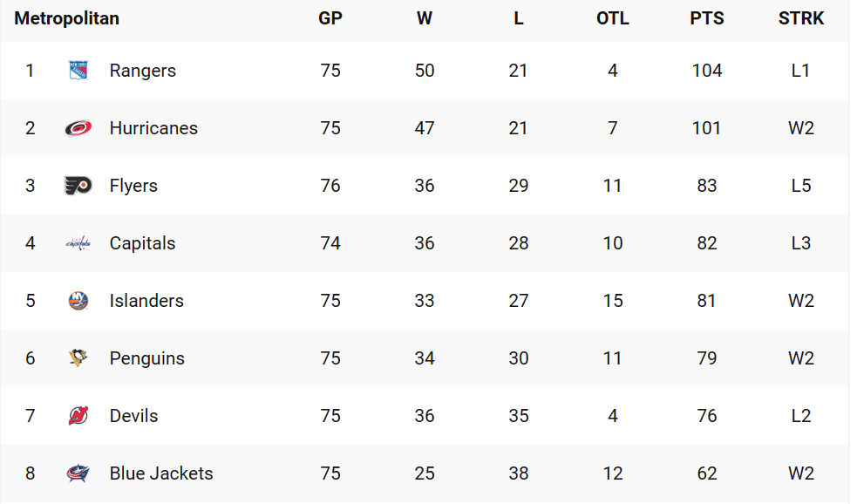
Task: Select the Flyers 83 points cell
Action: (x=707, y=186)
